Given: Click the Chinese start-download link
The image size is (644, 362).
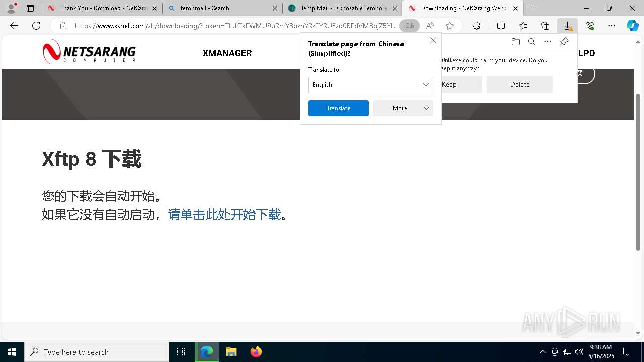Looking at the screenshot, I should click(x=224, y=215).
